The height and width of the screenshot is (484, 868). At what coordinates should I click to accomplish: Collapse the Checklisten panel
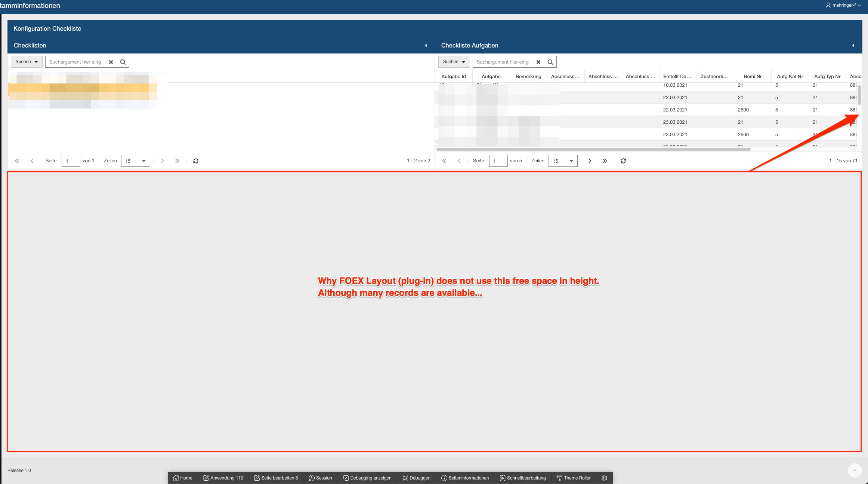pyautogui.click(x=426, y=45)
